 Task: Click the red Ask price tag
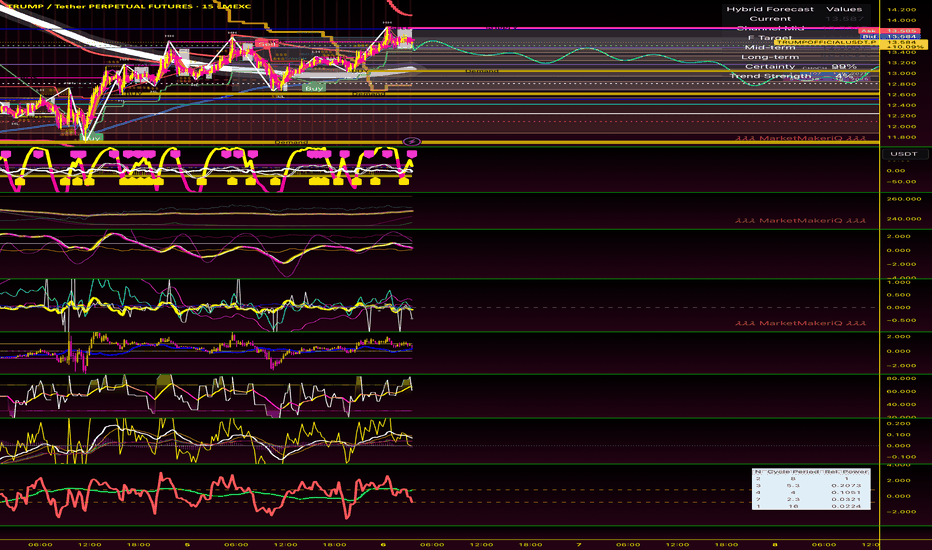[x=868, y=30]
